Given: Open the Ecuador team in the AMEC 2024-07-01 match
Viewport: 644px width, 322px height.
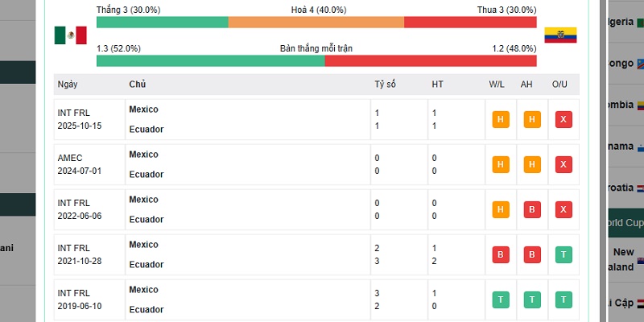Looking at the screenshot, I should pos(147,174).
